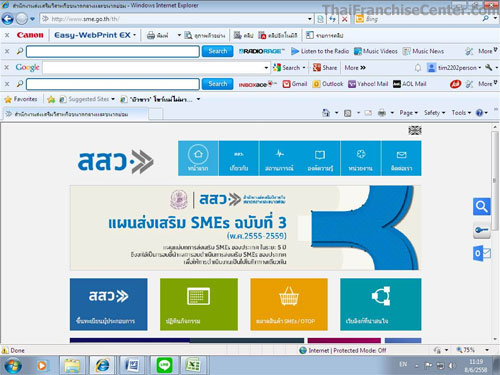This screenshot has height=375, width=500.
Task: Open the Tools menu
Action: pos(461,113)
